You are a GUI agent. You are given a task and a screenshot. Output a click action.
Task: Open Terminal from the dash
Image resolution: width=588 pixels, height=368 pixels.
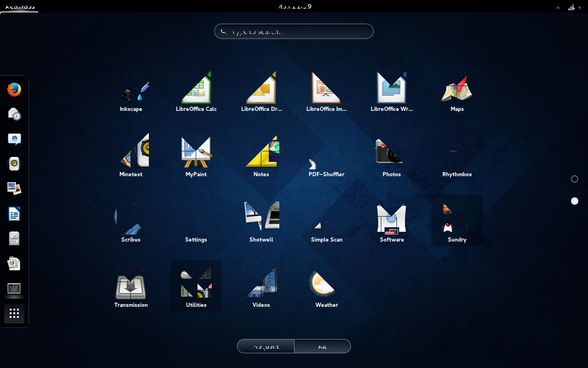[14, 289]
